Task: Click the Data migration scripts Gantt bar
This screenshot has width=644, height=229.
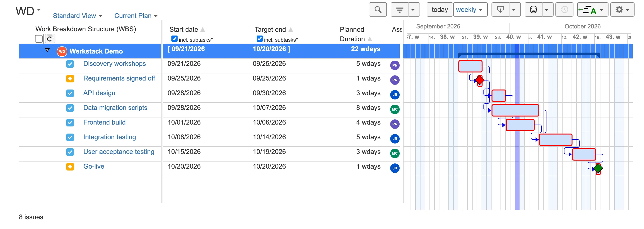Action: point(515,111)
